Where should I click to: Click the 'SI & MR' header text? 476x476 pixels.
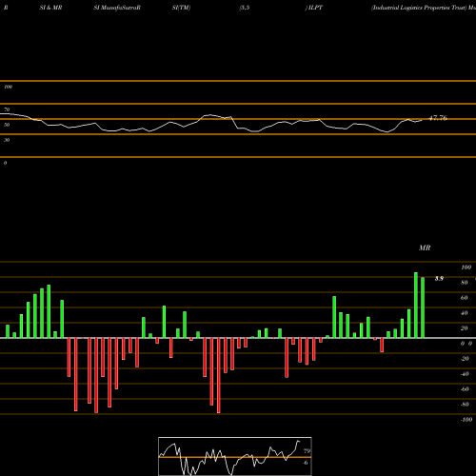50,8
